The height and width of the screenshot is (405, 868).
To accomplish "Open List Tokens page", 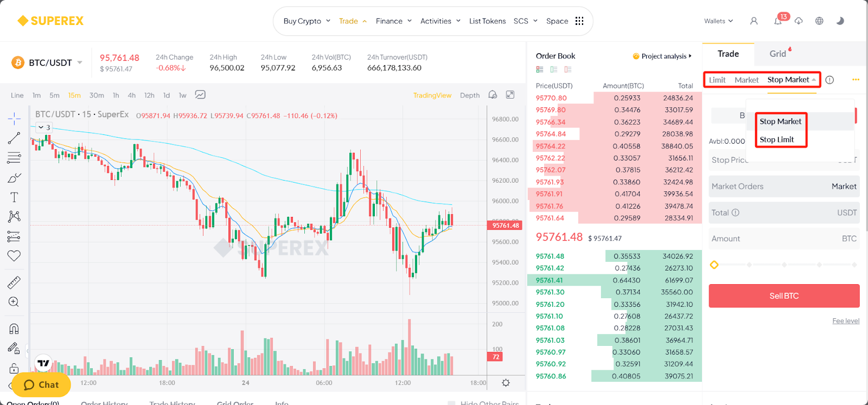I will (x=487, y=21).
